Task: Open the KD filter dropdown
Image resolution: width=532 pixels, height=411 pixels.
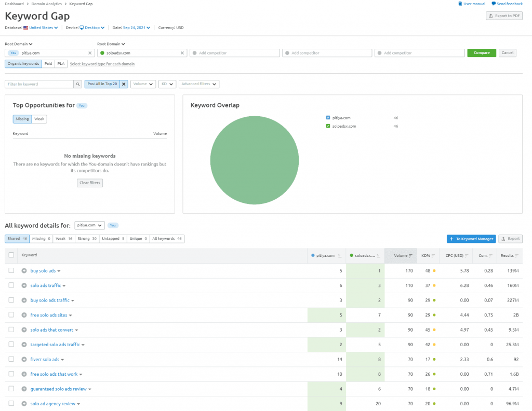Action: pyautogui.click(x=167, y=84)
